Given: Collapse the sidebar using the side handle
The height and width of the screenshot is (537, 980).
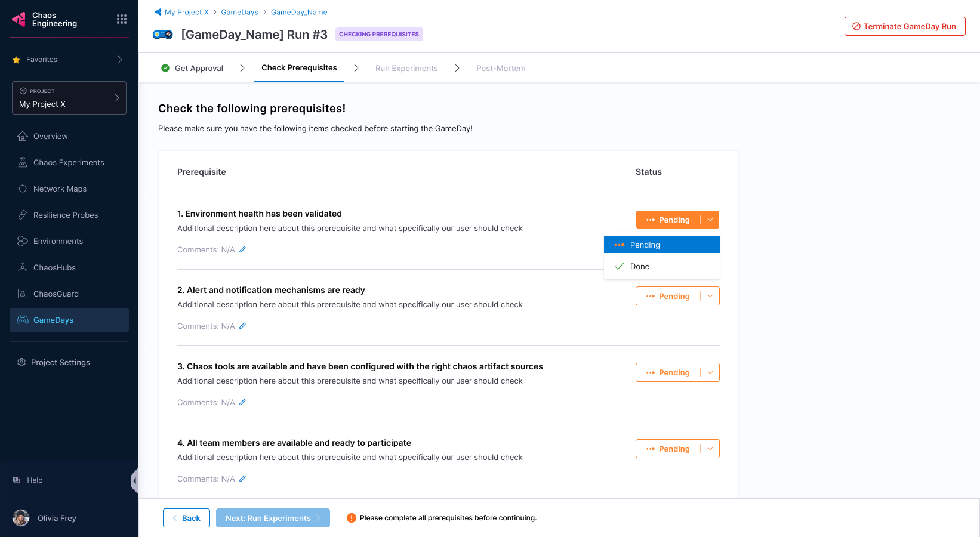Looking at the screenshot, I should tap(135, 481).
